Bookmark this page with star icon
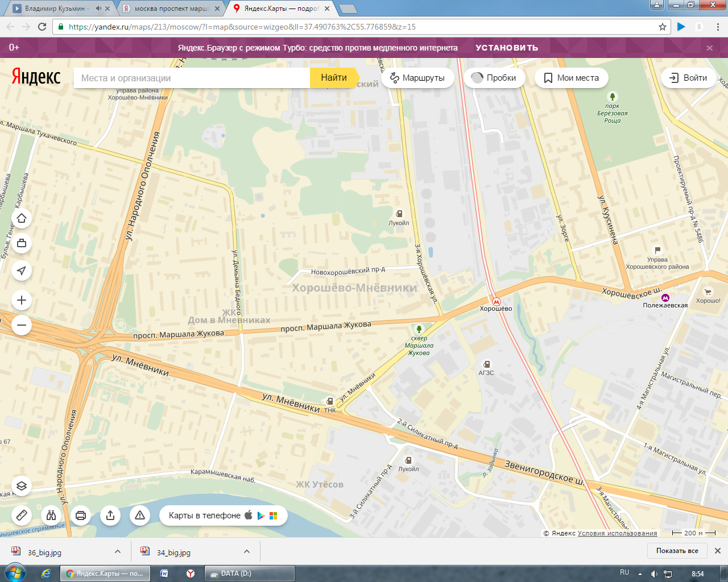Viewport: 728px width, 582px height. point(663,27)
